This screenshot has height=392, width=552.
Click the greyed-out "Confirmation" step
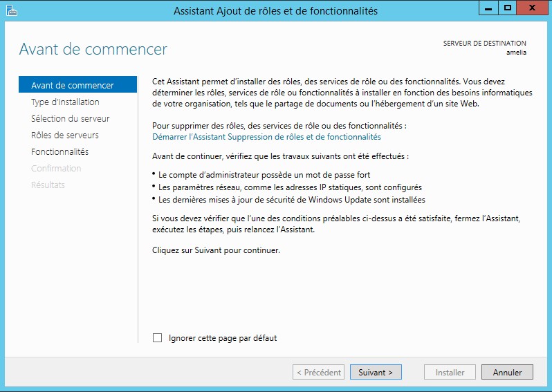[x=56, y=169]
